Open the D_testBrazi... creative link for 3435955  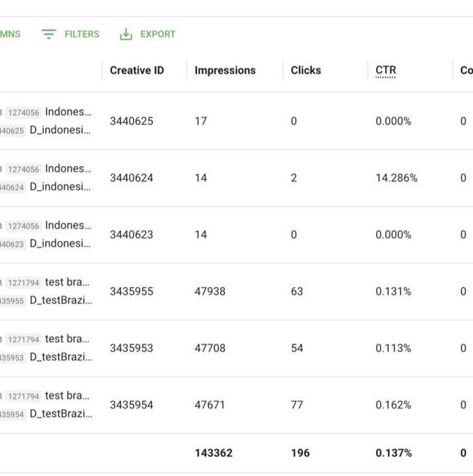(61, 300)
